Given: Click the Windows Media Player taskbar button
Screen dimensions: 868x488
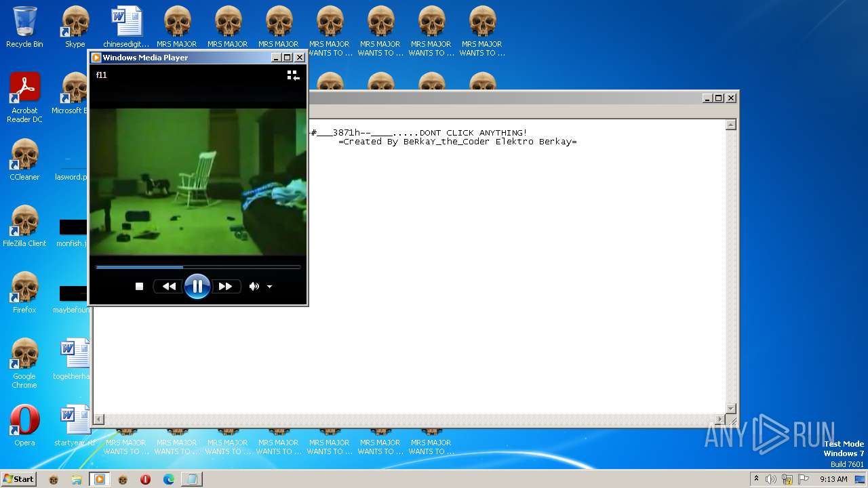Looking at the screenshot, I should [100, 479].
